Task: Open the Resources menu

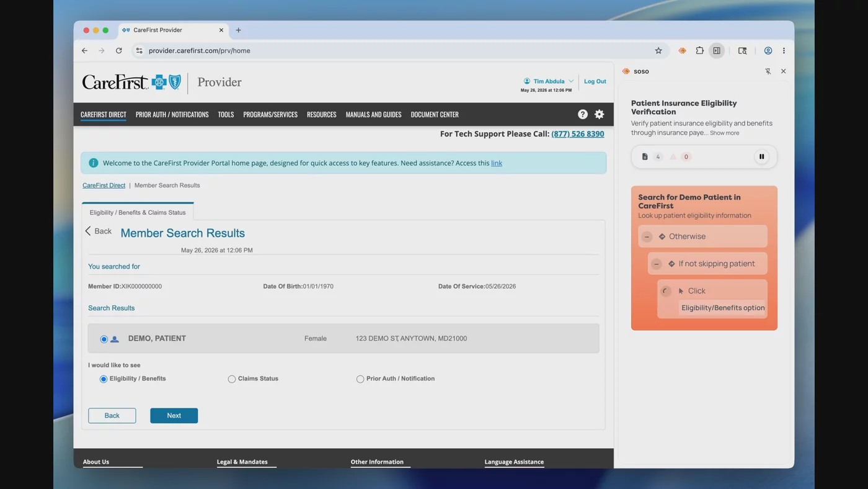Action: [x=322, y=114]
